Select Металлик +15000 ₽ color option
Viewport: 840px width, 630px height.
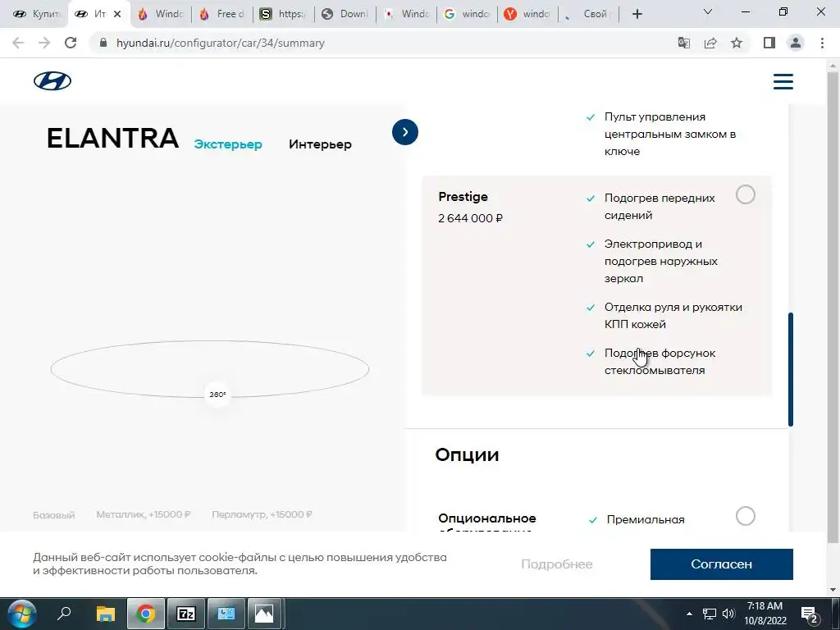144,514
